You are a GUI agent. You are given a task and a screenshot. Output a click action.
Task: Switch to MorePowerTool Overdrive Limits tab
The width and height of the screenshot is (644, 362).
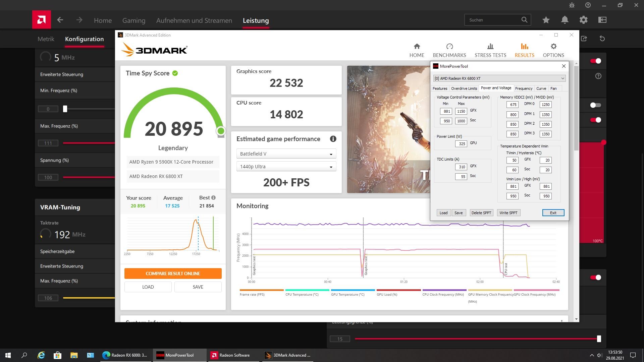tap(464, 88)
